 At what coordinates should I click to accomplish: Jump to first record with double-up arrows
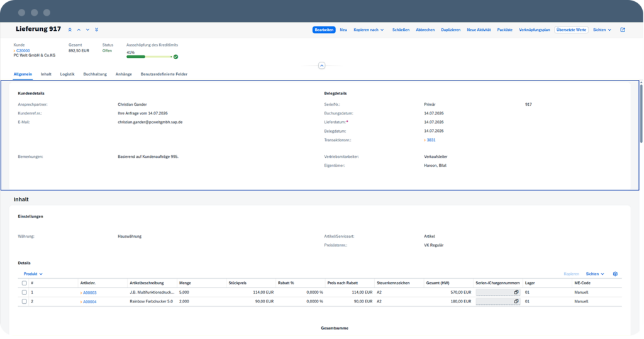click(x=70, y=30)
